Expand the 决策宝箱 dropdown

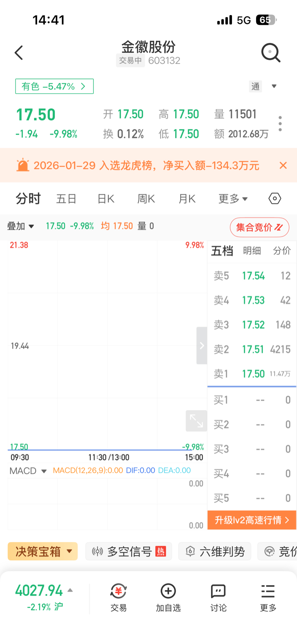tap(43, 551)
